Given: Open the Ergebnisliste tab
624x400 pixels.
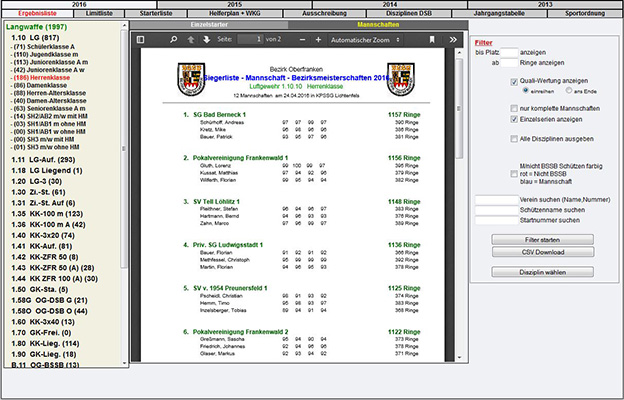Looking at the screenshot, I should [x=37, y=13].
